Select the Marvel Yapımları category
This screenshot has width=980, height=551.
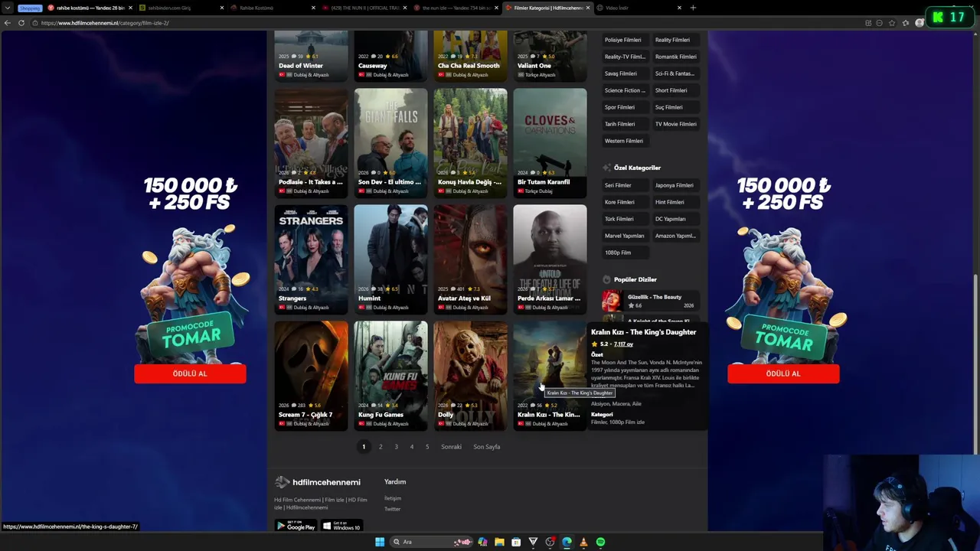click(x=625, y=236)
